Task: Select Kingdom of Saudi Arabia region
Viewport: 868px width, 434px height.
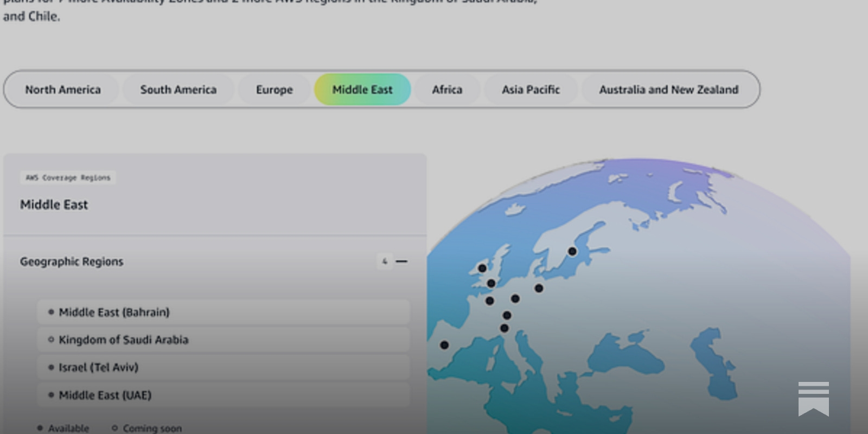Action: pos(224,340)
